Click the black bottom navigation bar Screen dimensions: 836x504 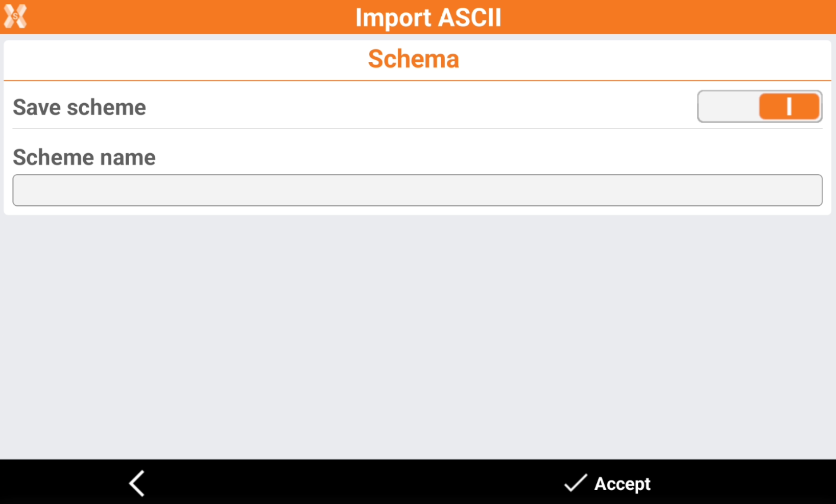[357, 483]
